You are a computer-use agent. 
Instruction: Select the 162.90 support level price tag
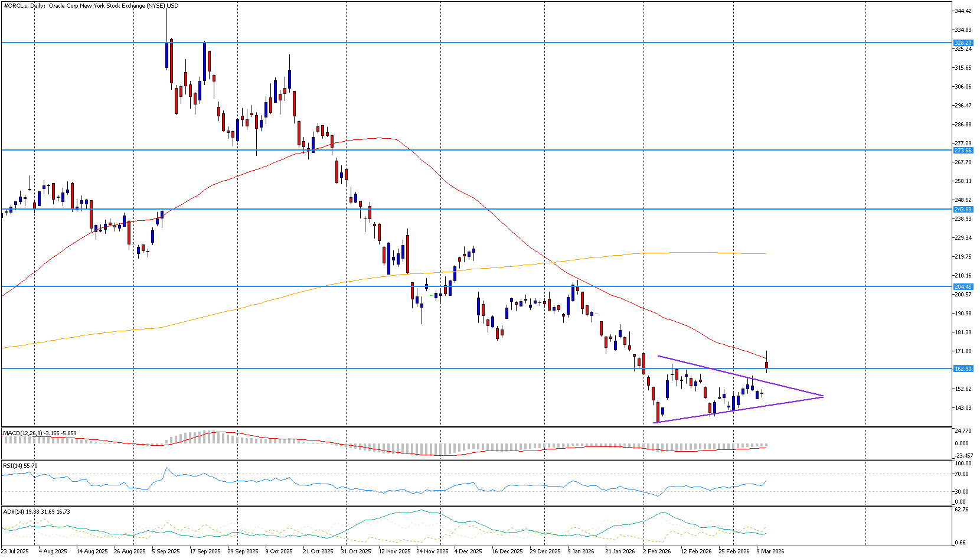[963, 369]
